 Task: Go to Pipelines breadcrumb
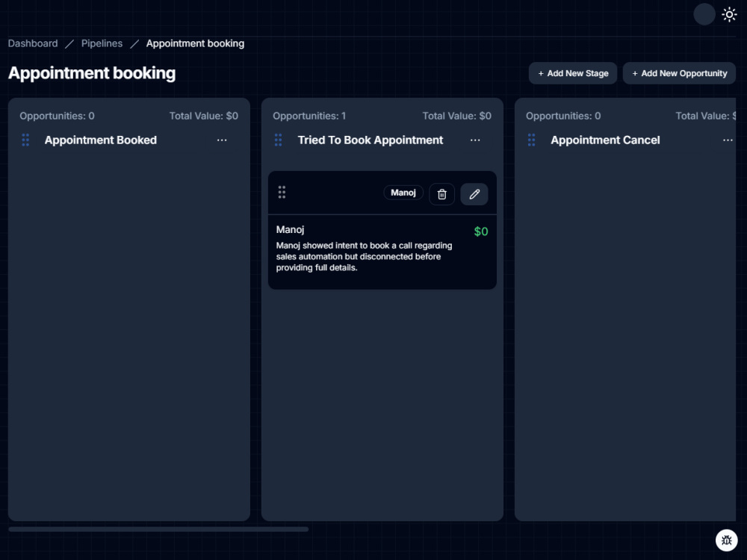coord(102,43)
